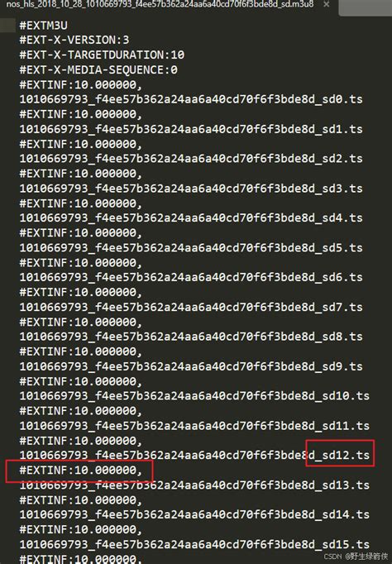Click the segment line ending in sd15.ts
This screenshot has height=564, width=392.
(x=194, y=545)
